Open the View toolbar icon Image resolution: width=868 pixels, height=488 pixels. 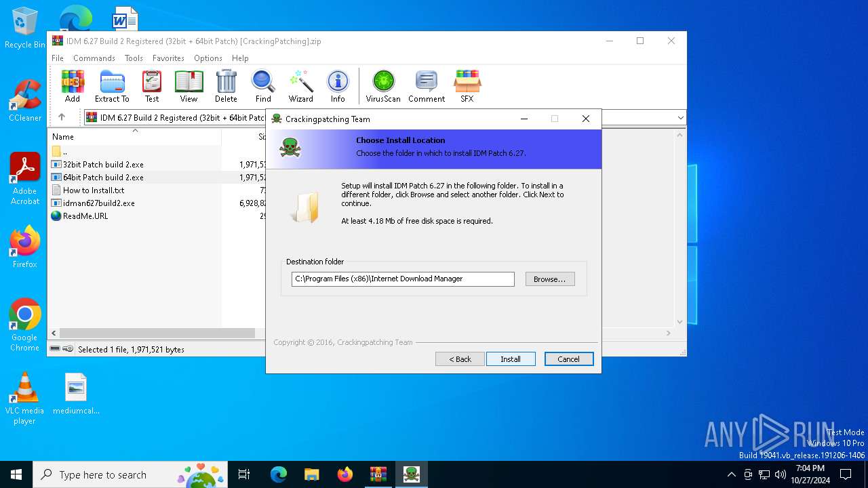(189, 86)
